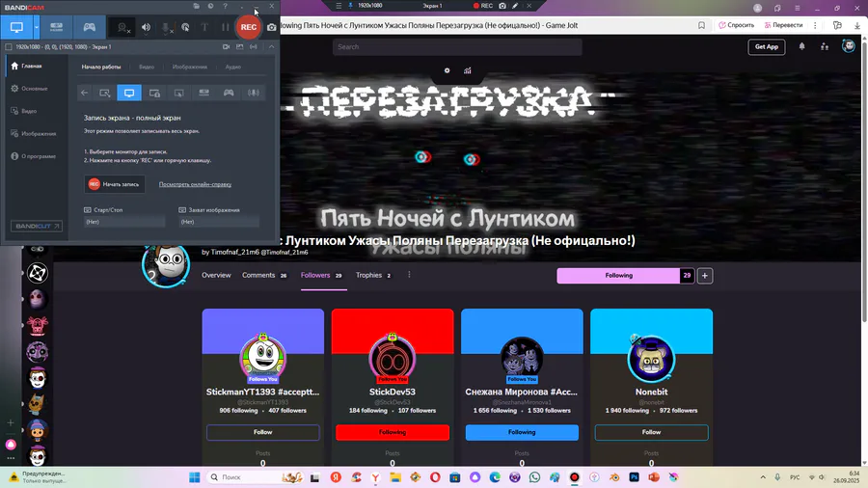Select fullscreen mode in the mode row
The height and width of the screenshot is (488, 868).
click(129, 93)
